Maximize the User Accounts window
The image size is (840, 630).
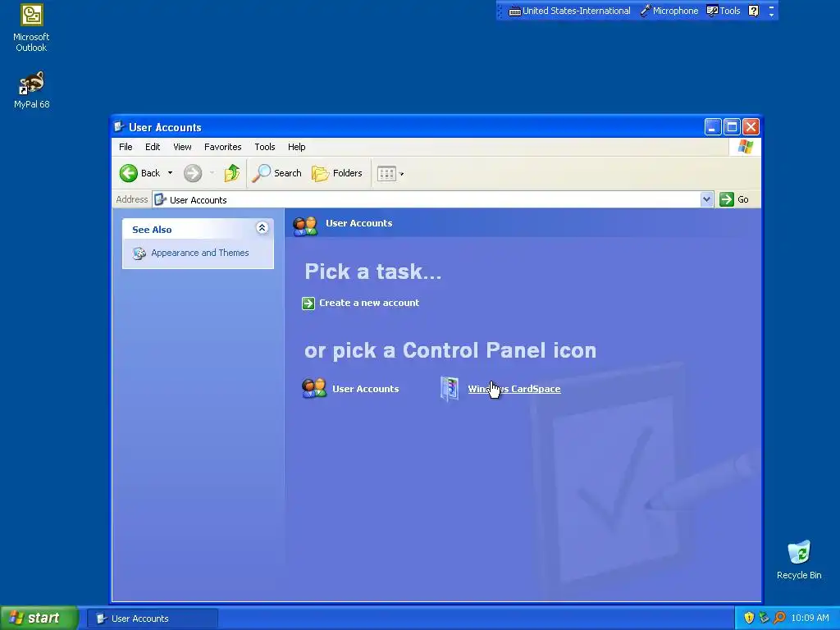pos(732,127)
